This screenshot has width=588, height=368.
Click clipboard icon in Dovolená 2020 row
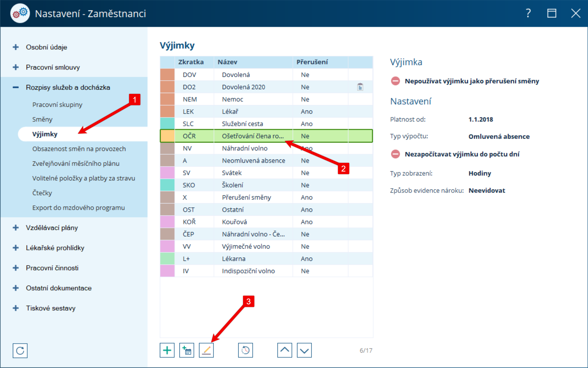(x=360, y=87)
